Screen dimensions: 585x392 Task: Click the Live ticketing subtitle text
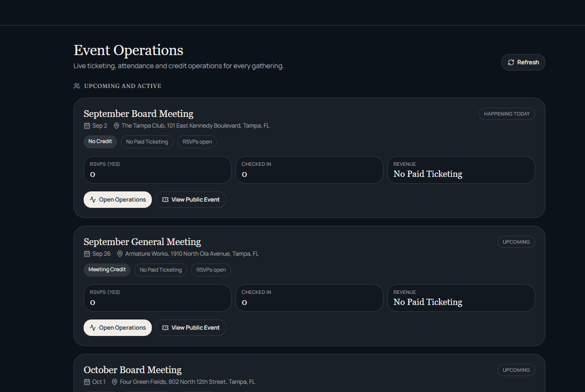tap(178, 66)
